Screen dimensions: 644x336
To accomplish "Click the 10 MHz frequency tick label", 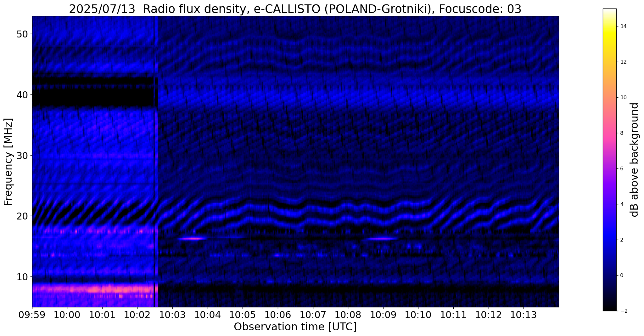I will coord(22,277).
